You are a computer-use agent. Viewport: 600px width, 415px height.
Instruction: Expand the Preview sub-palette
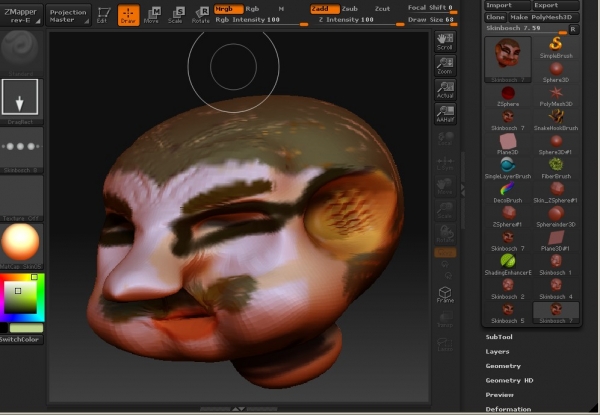point(499,395)
